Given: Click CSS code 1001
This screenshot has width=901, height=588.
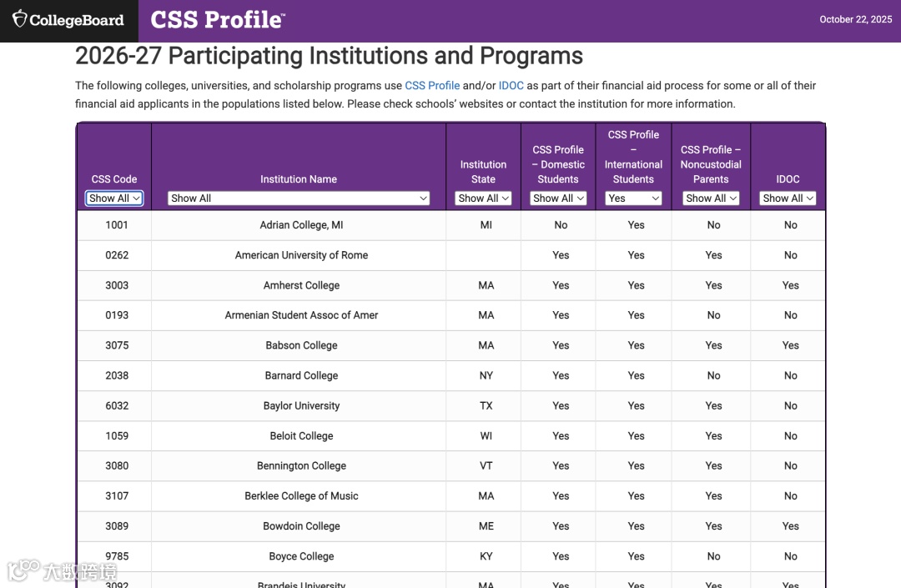Looking at the screenshot, I should [117, 225].
